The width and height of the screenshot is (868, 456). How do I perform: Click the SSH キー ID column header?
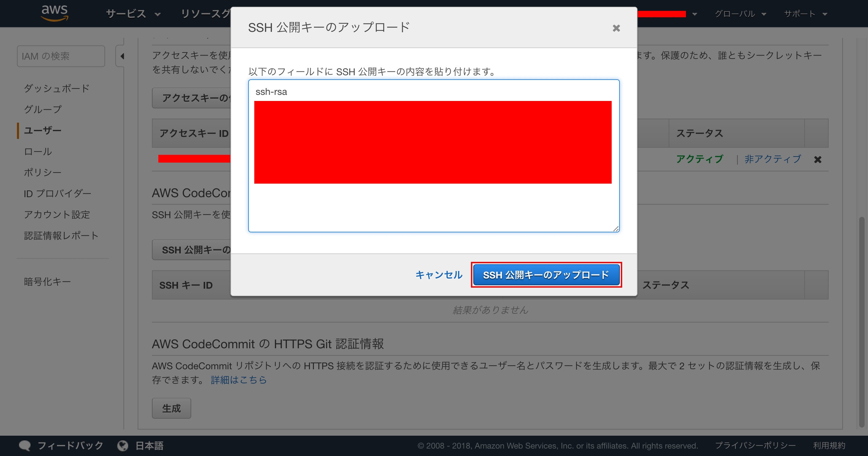[186, 285]
